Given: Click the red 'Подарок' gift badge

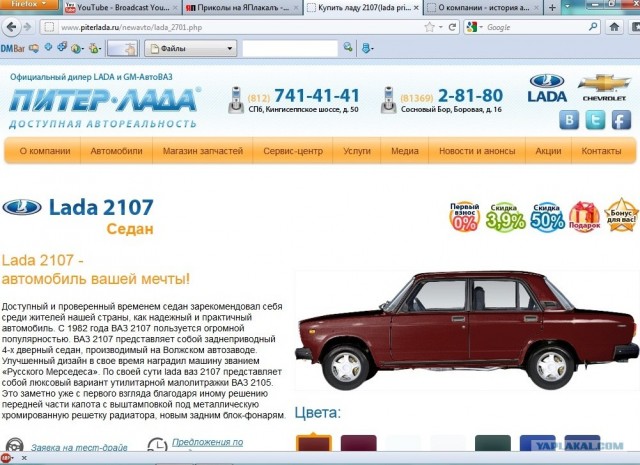Looking at the screenshot, I should pos(584,217).
